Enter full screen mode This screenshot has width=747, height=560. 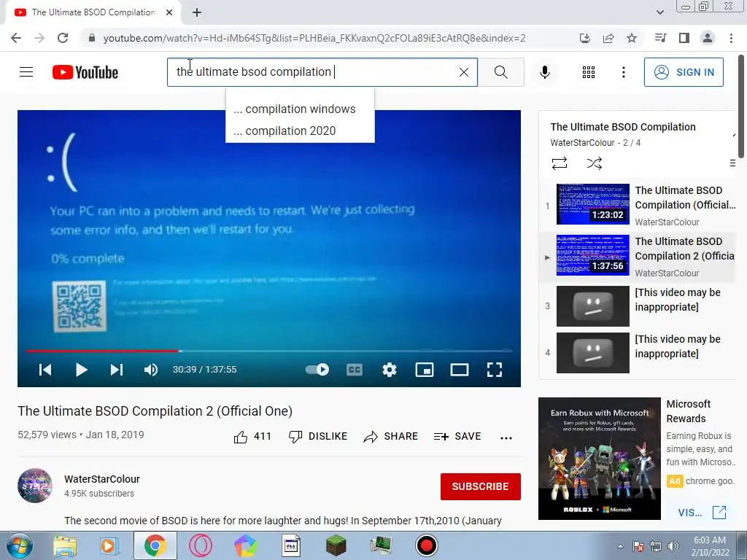coord(495,370)
